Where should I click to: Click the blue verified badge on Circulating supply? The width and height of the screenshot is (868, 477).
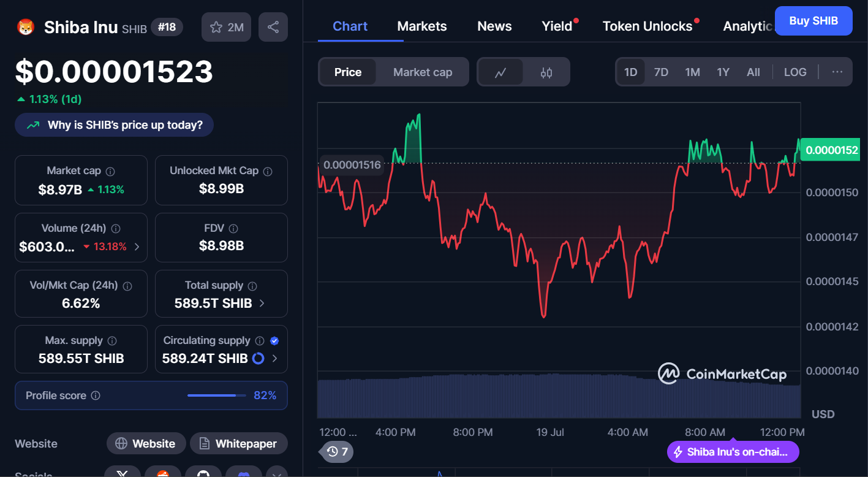pos(274,341)
